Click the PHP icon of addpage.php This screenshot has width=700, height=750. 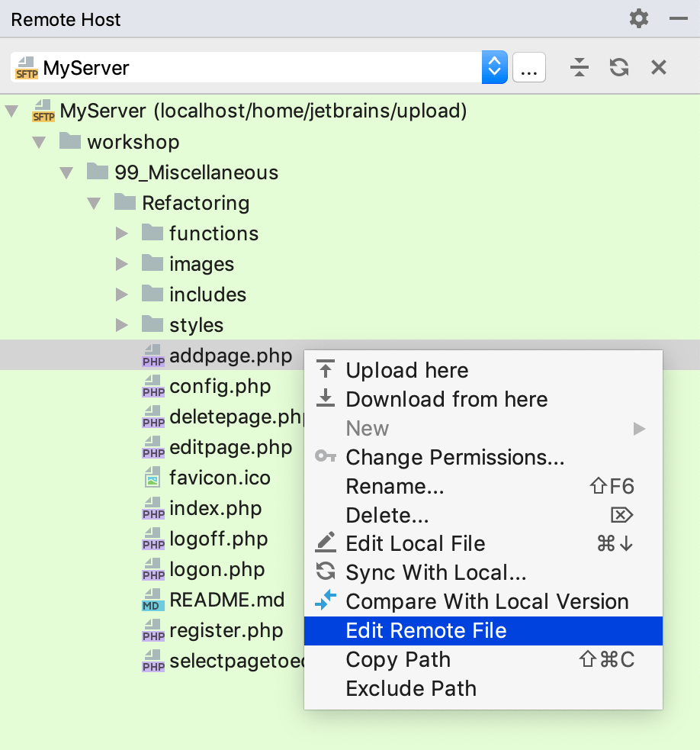(153, 356)
